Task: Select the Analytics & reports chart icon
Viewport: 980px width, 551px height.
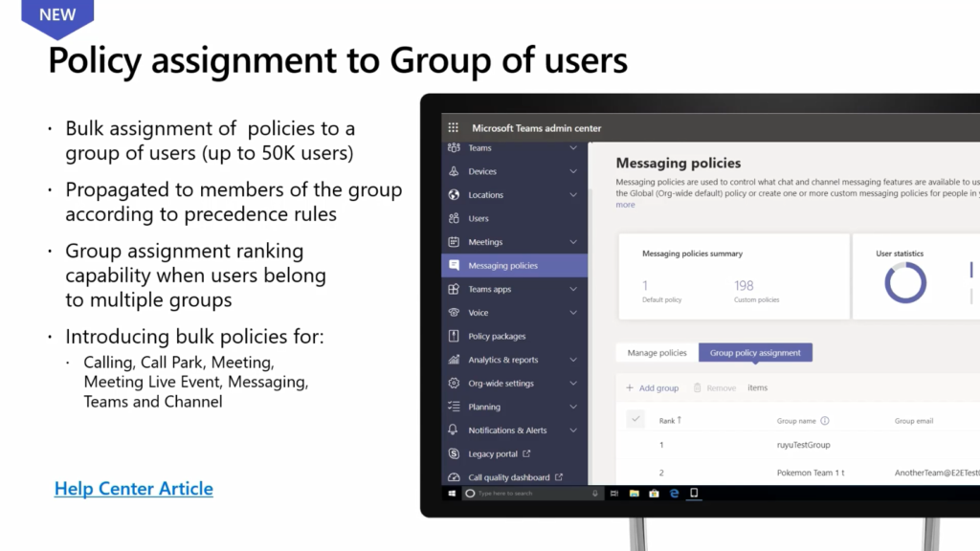Action: 454,360
